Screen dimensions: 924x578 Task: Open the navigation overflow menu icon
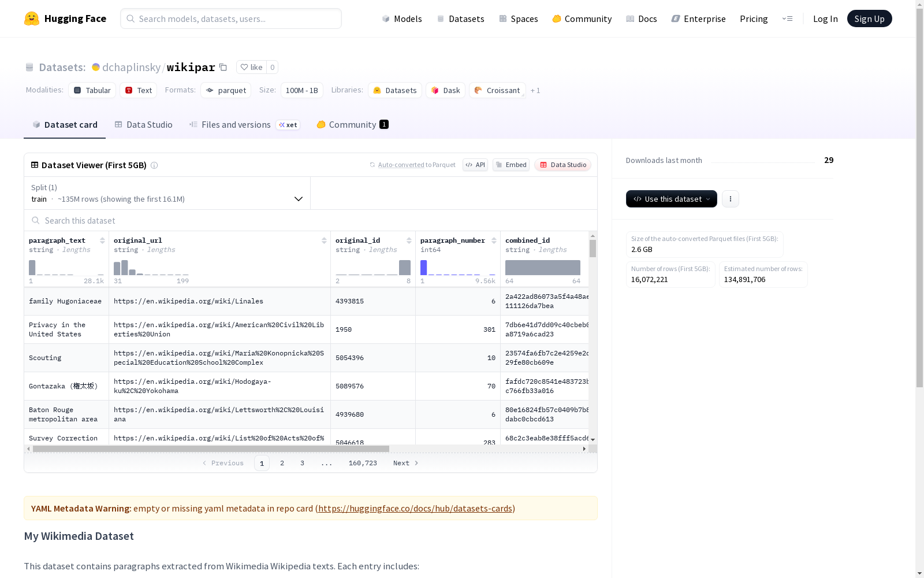[787, 18]
